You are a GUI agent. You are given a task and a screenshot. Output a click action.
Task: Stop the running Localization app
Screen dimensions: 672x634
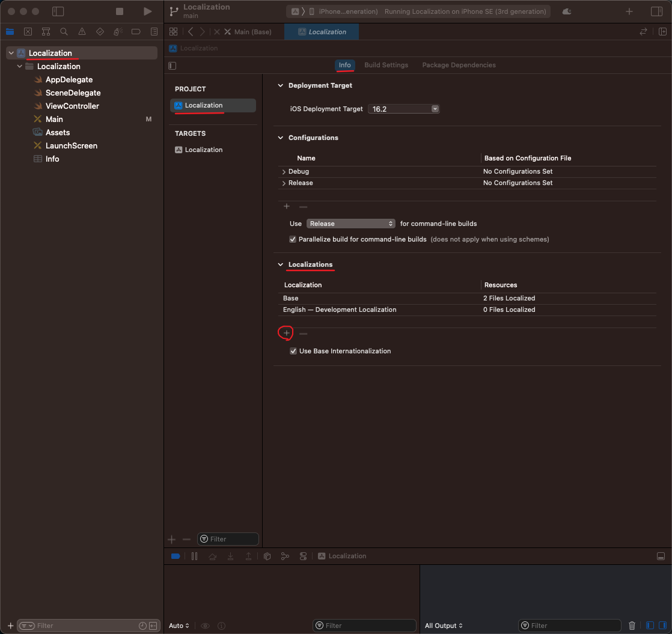coord(120,11)
